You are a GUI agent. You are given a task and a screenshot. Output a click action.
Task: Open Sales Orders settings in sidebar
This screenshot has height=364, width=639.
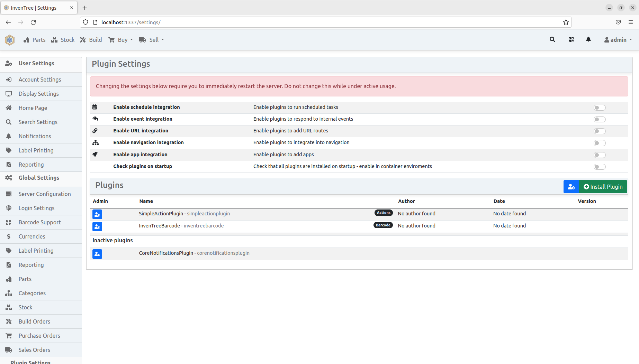point(41,350)
